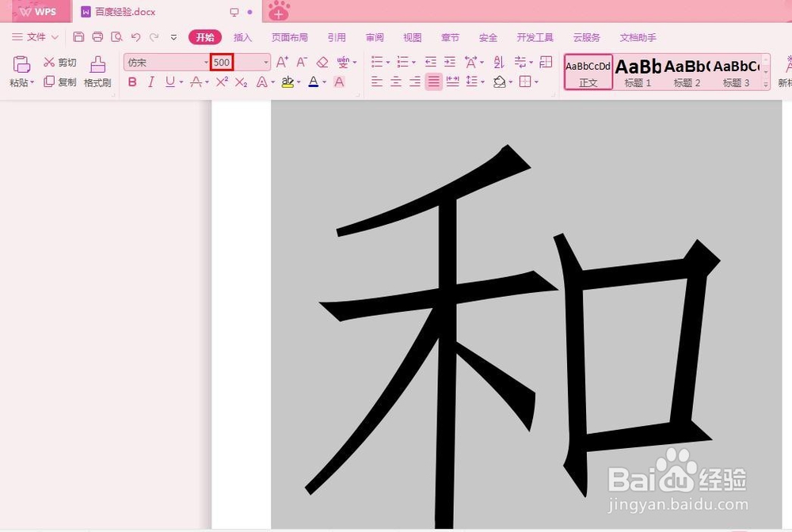This screenshot has width=792, height=532.
Task: Apply text effects with outlined A icon
Action: [261, 82]
